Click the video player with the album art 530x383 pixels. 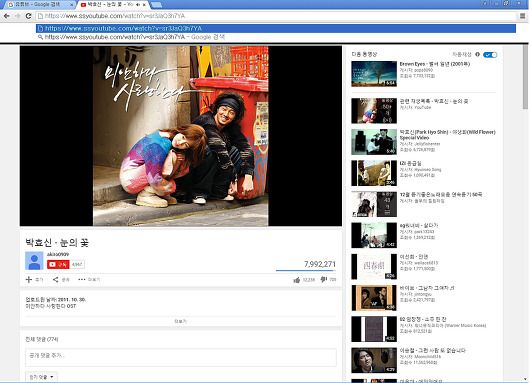point(181,136)
